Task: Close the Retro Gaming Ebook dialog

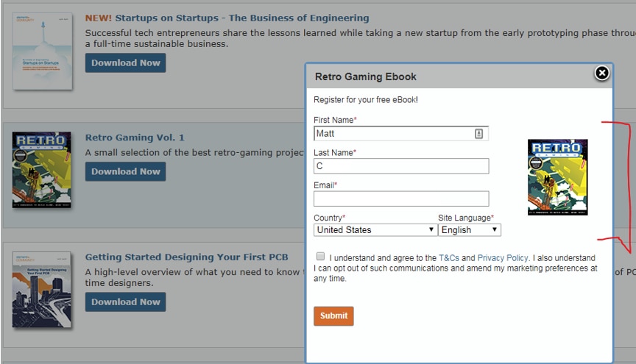Action: [x=601, y=73]
